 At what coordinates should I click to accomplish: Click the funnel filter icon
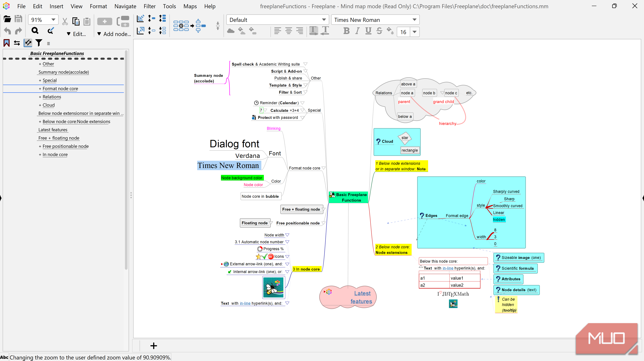pyautogui.click(x=39, y=43)
